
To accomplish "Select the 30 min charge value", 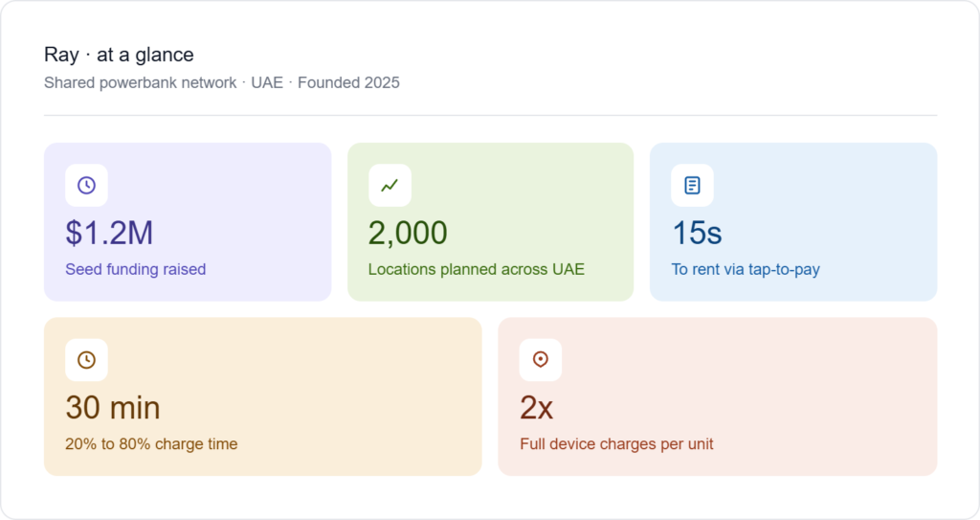I will (x=113, y=408).
